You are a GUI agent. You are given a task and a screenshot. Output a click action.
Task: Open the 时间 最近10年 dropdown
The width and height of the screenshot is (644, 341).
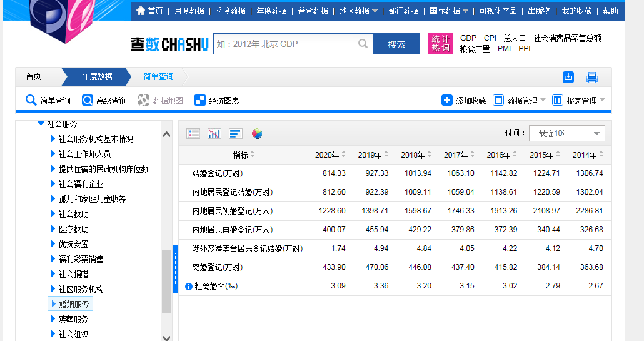coord(566,133)
